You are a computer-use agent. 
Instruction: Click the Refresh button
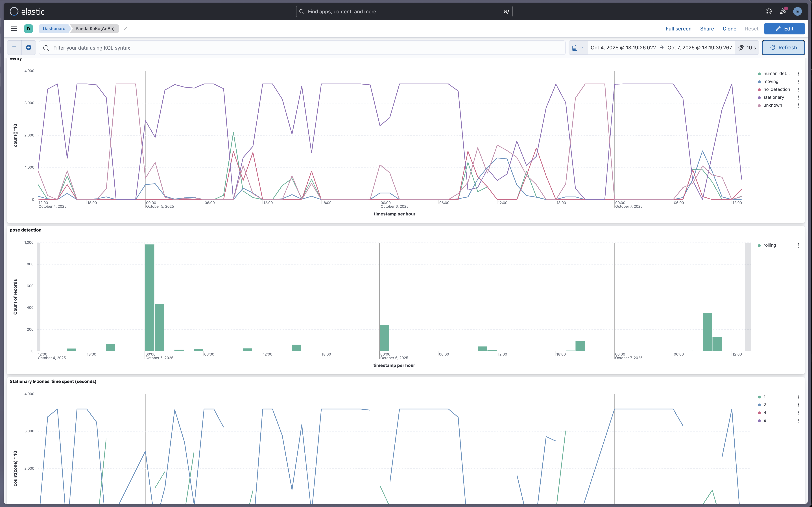783,48
